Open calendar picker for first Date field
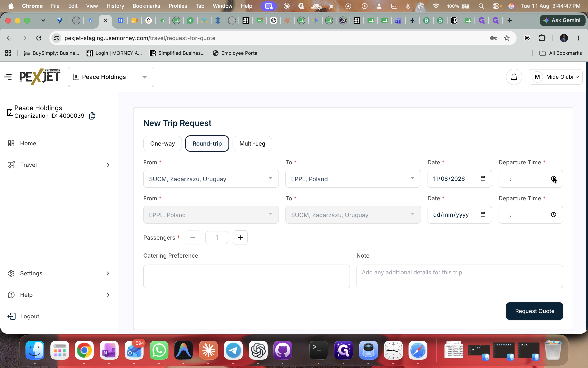588x368 pixels. [x=483, y=179]
